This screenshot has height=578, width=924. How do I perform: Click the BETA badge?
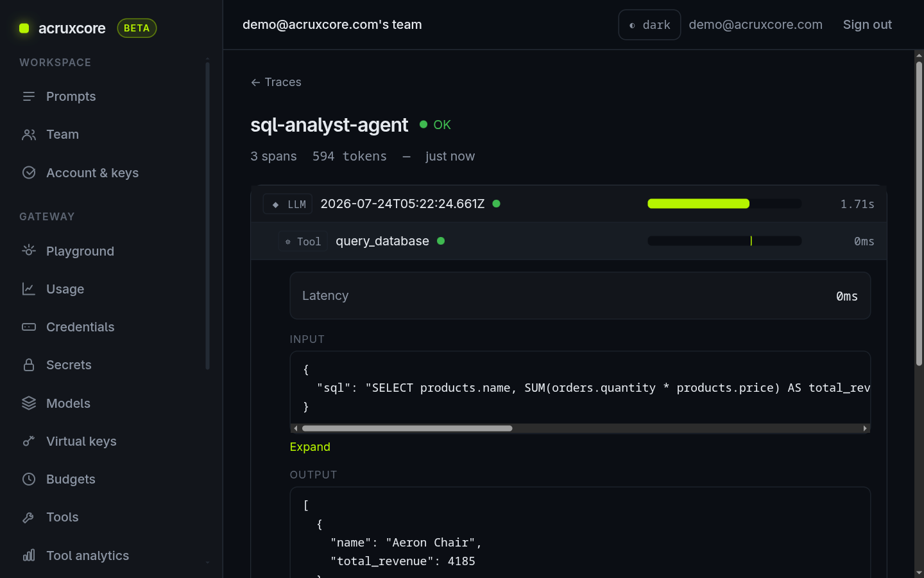pos(137,28)
